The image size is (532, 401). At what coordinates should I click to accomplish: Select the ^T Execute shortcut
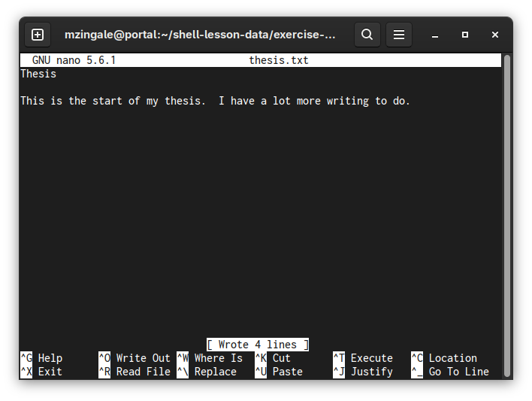(363, 358)
